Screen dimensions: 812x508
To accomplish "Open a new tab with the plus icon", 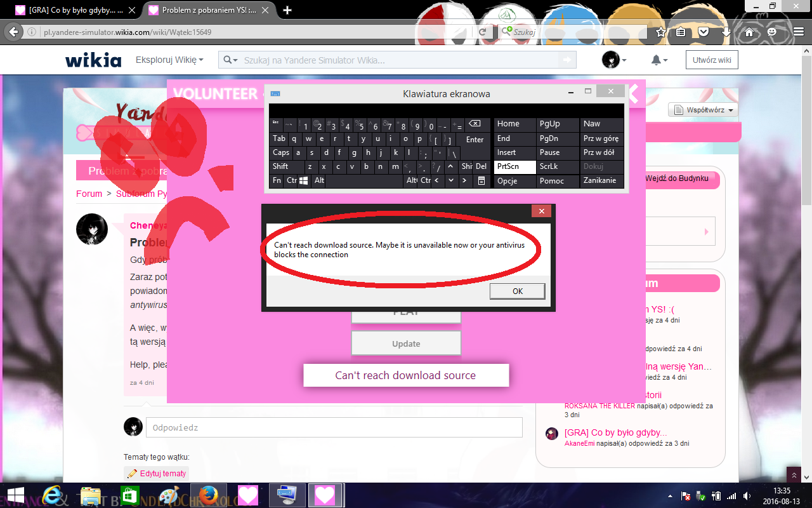I will tap(287, 10).
